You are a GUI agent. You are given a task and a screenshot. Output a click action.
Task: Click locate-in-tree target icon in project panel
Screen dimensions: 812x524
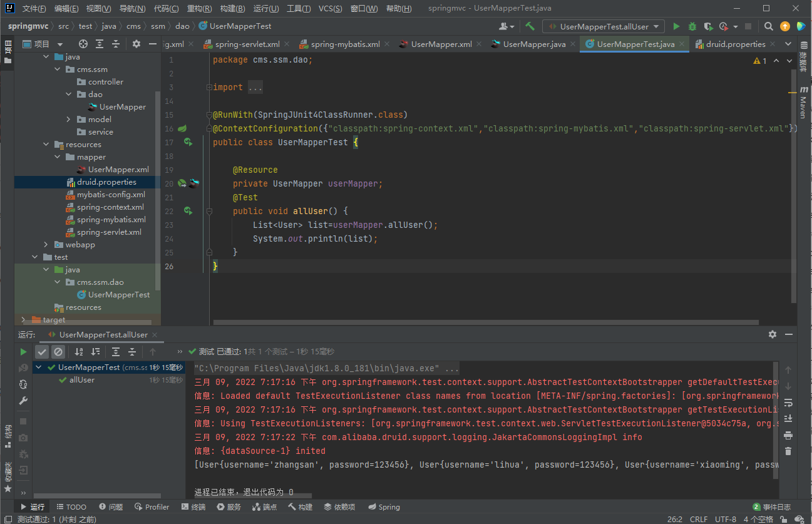(x=83, y=44)
